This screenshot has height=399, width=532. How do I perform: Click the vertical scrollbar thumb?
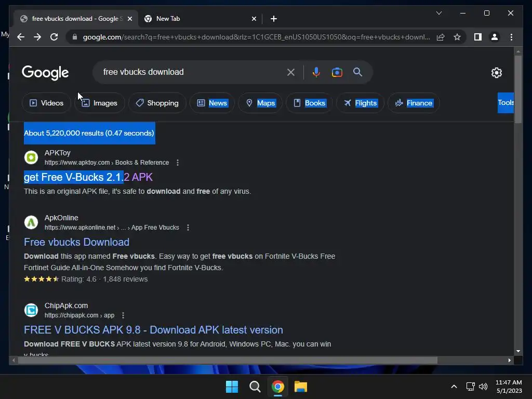coord(518,89)
